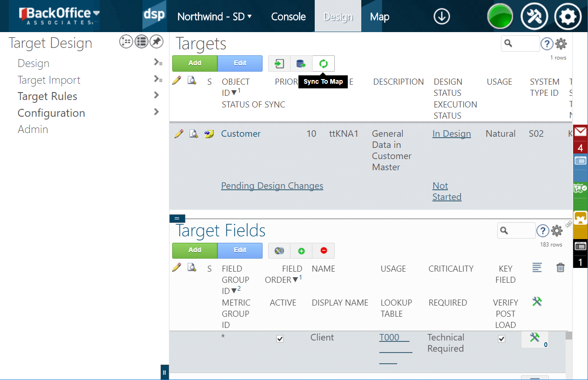
Task: Click the green plus icon in Target Fields
Action: pyautogui.click(x=301, y=251)
